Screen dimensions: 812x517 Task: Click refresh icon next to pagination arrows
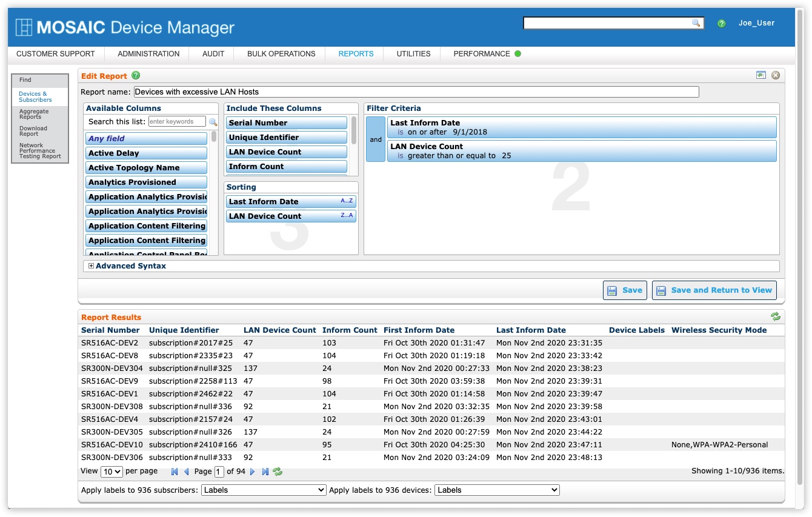pyautogui.click(x=278, y=472)
